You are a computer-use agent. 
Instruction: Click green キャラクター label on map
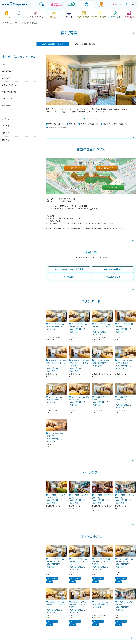113,188
